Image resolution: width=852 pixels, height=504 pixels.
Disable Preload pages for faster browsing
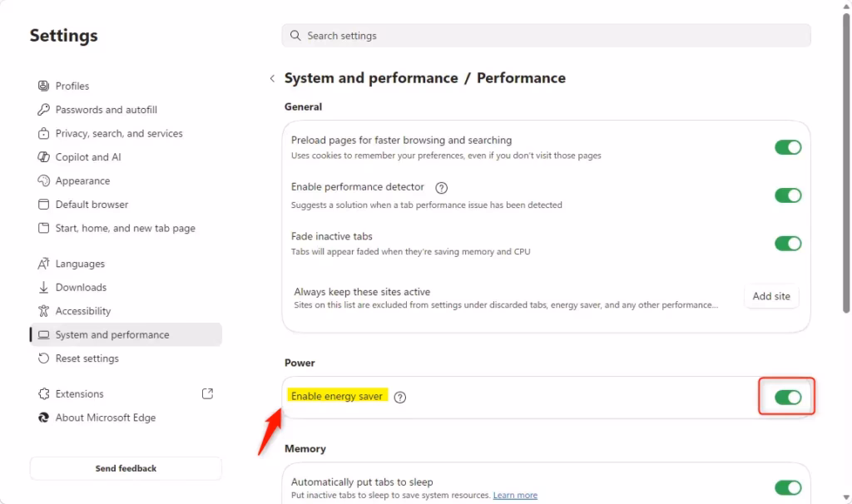point(787,146)
